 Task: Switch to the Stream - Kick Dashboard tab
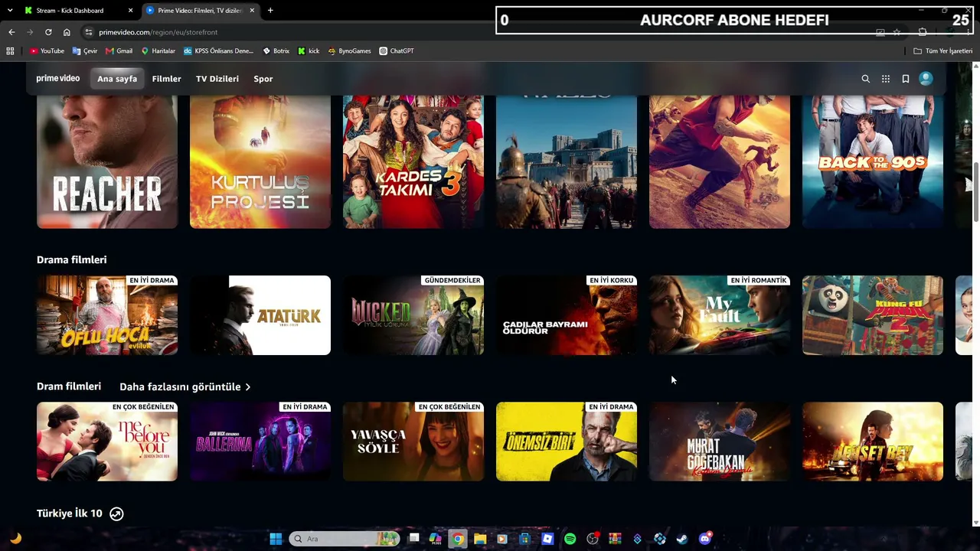[x=78, y=11]
